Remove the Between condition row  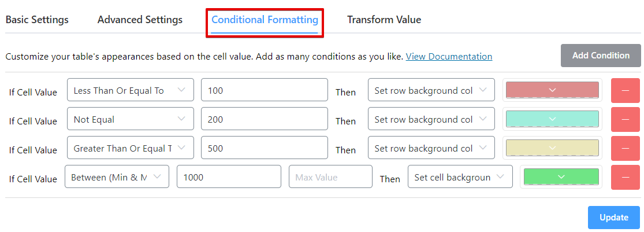pyautogui.click(x=626, y=177)
